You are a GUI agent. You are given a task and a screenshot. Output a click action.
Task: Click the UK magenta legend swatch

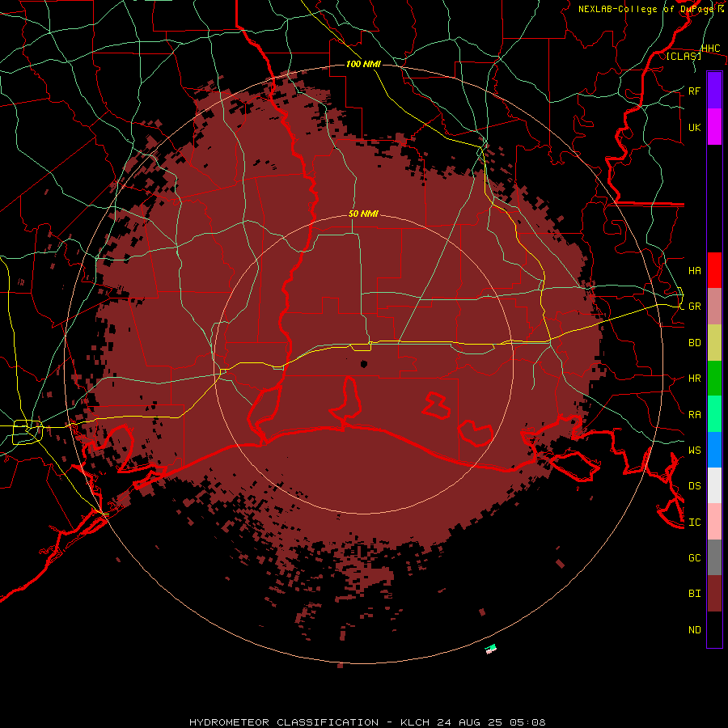pyautogui.click(x=714, y=127)
